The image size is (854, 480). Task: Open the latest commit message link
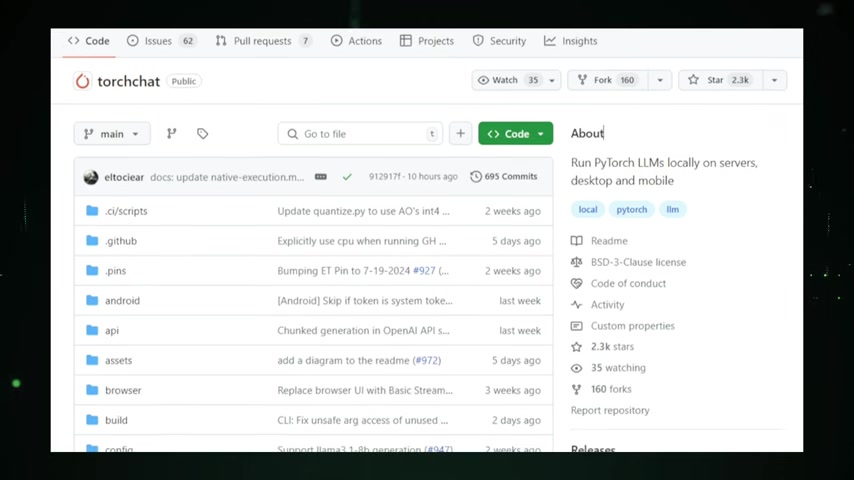[x=227, y=177]
